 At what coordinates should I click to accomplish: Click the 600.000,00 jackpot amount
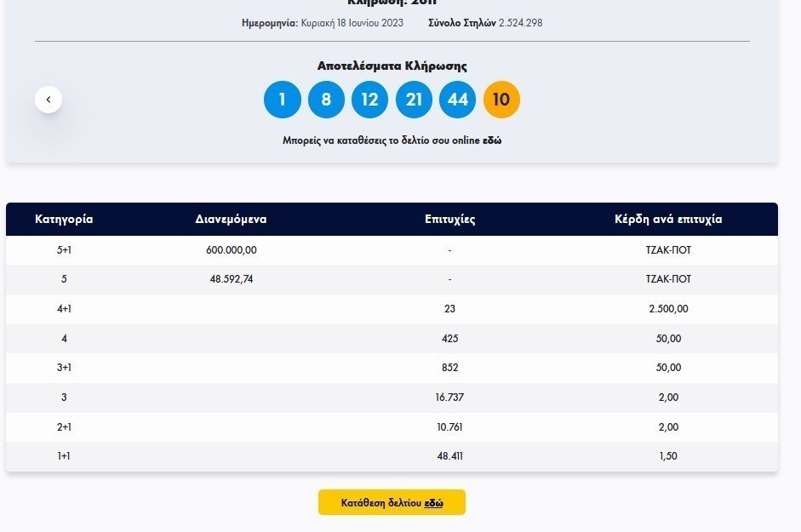coord(231,250)
